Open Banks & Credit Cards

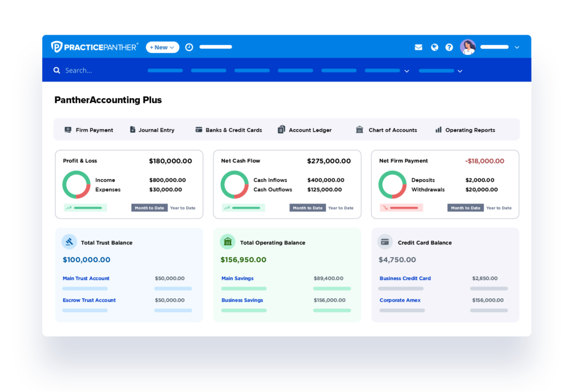coord(229,130)
